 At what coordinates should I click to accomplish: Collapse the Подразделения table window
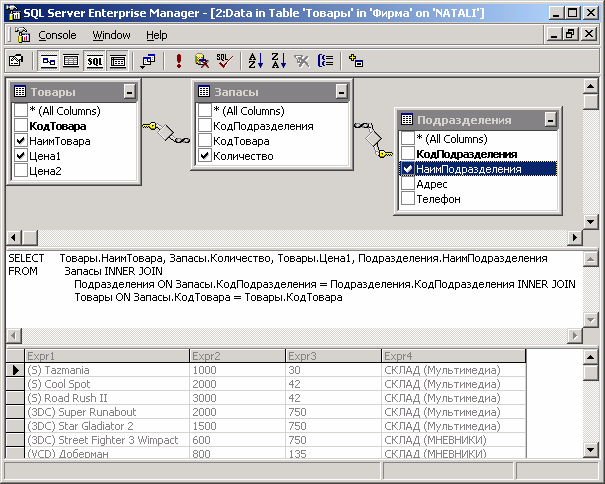tap(551, 120)
